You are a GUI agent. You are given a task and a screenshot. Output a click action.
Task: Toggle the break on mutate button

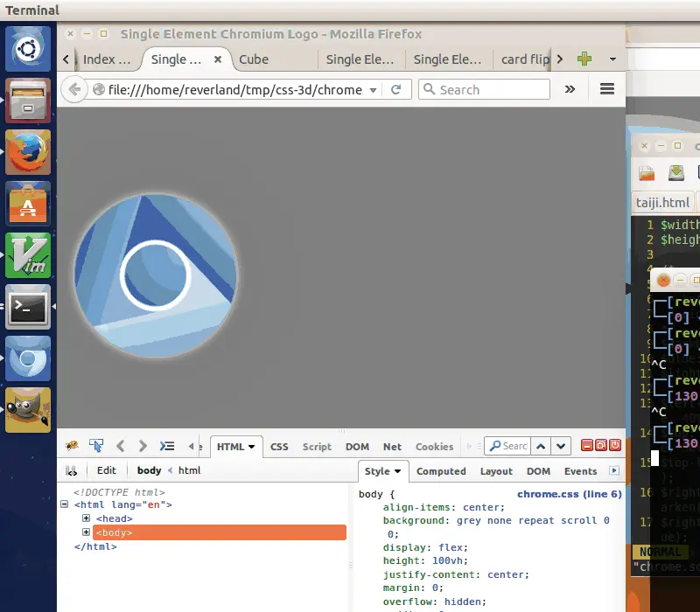tap(72, 470)
